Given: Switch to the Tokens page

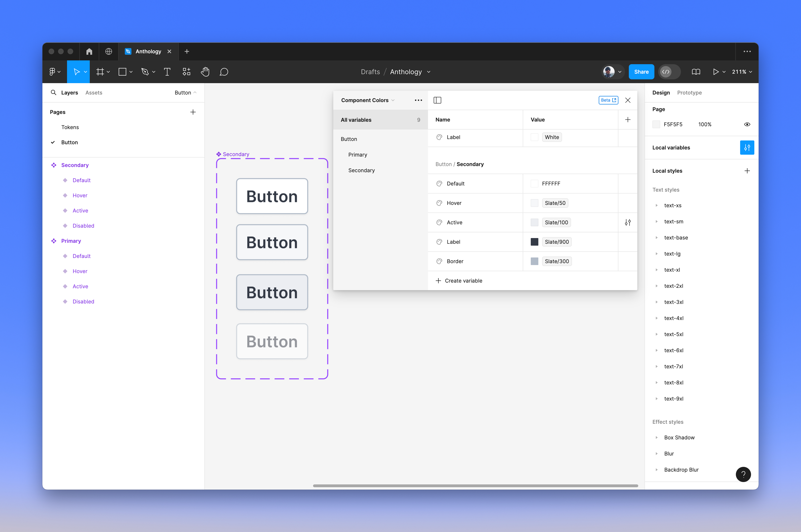Looking at the screenshot, I should click(70, 127).
